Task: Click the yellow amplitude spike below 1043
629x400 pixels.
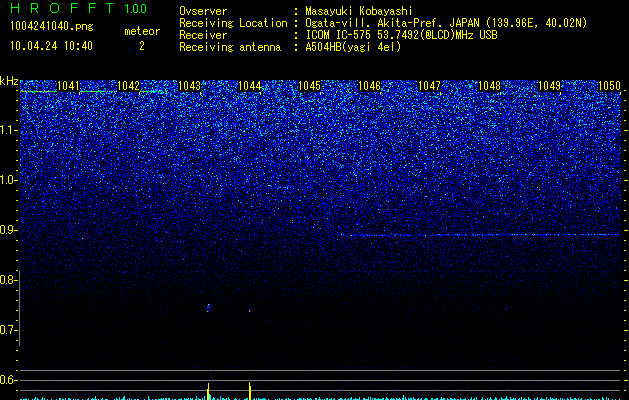Action: point(208,391)
